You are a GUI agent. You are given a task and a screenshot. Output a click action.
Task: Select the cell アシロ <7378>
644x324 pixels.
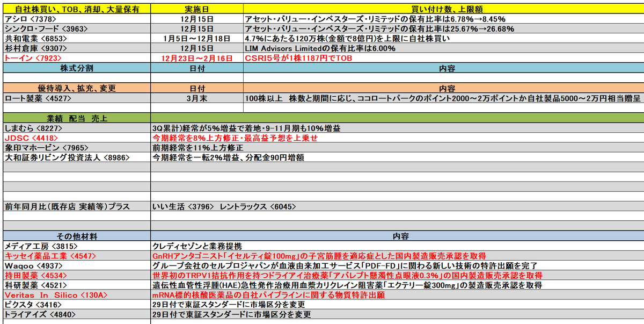pos(77,19)
